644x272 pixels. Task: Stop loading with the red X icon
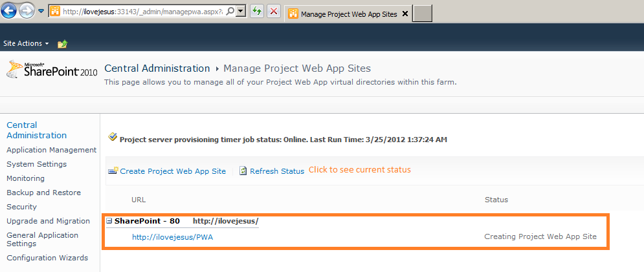coord(274,12)
